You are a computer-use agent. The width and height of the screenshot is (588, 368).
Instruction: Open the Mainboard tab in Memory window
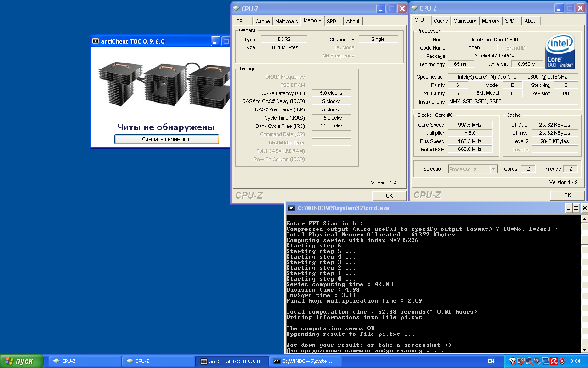coord(287,21)
